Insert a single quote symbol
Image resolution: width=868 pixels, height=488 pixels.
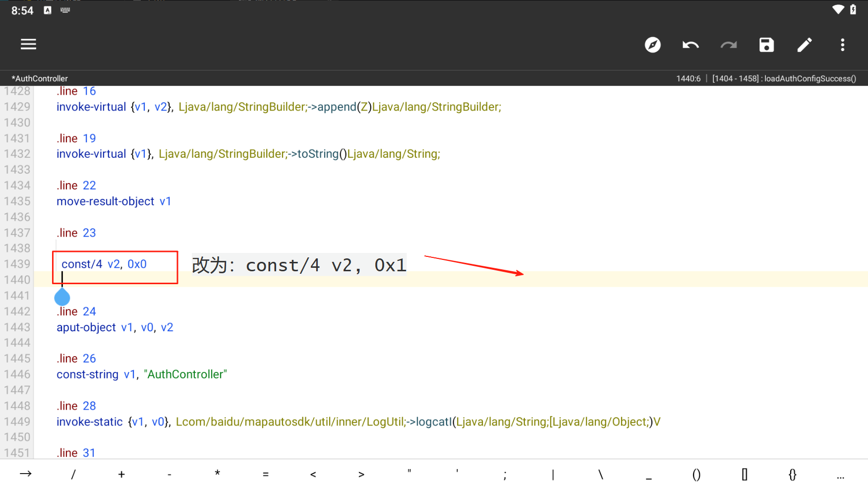457,472
